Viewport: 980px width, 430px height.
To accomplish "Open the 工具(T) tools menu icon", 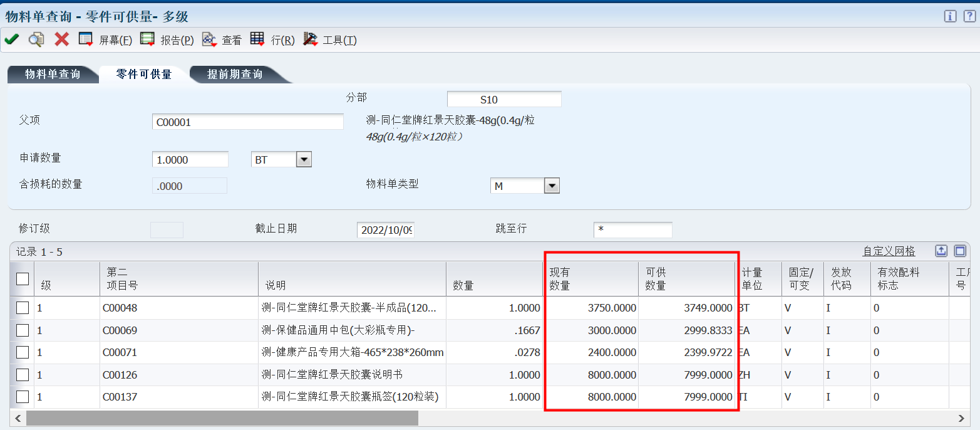I will [311, 39].
